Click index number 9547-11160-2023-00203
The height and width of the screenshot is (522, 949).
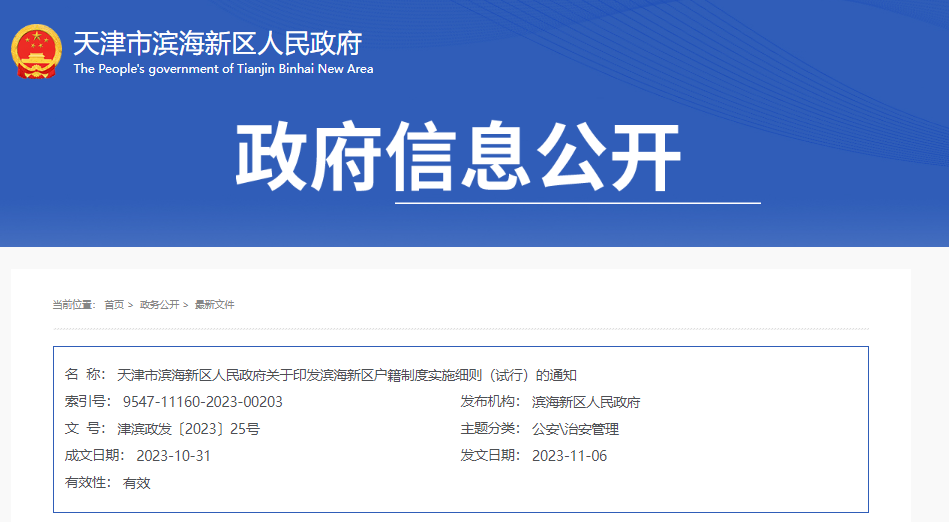coord(202,402)
